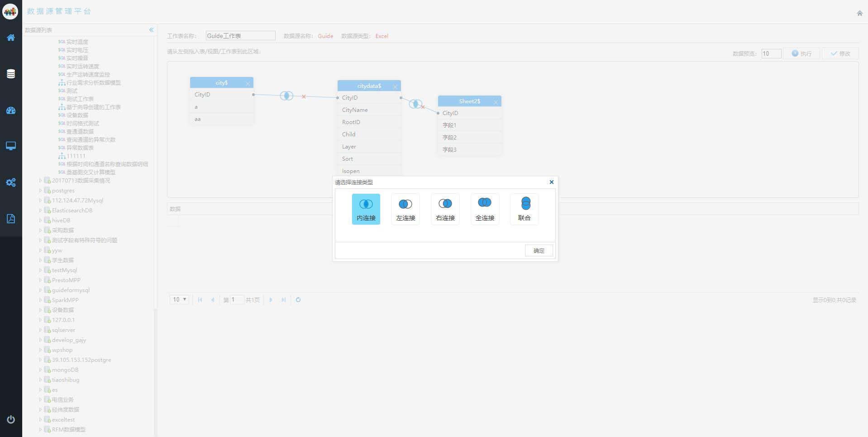Screen dimensions: 868x437
Task: Click the 执行 execute button
Action: 801,53
